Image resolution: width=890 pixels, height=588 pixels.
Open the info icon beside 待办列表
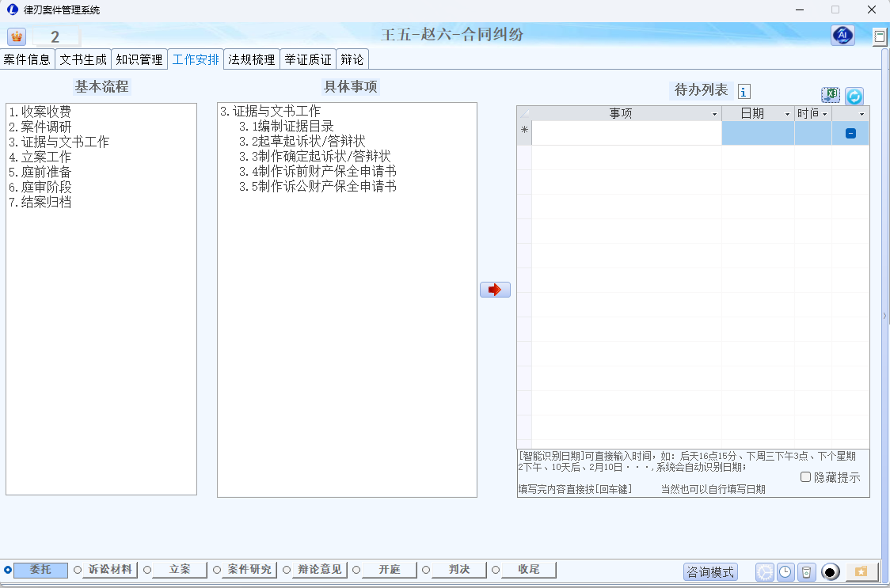tap(744, 91)
